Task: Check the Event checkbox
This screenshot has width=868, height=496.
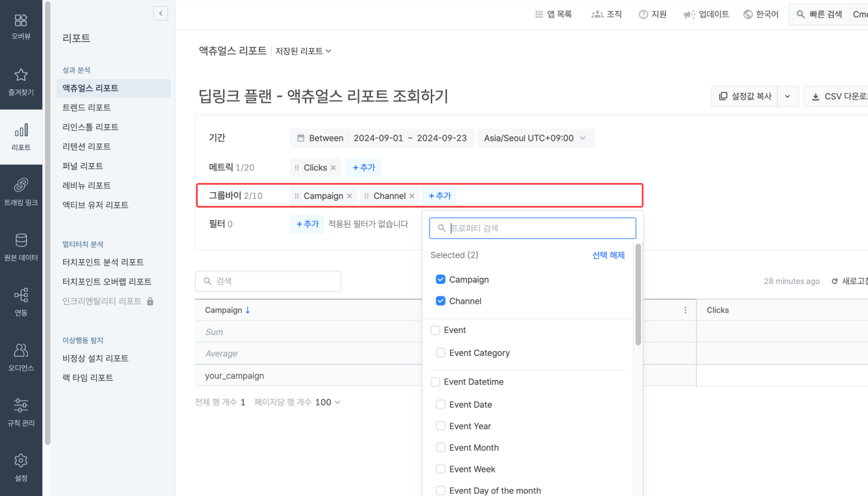Action: tap(435, 330)
